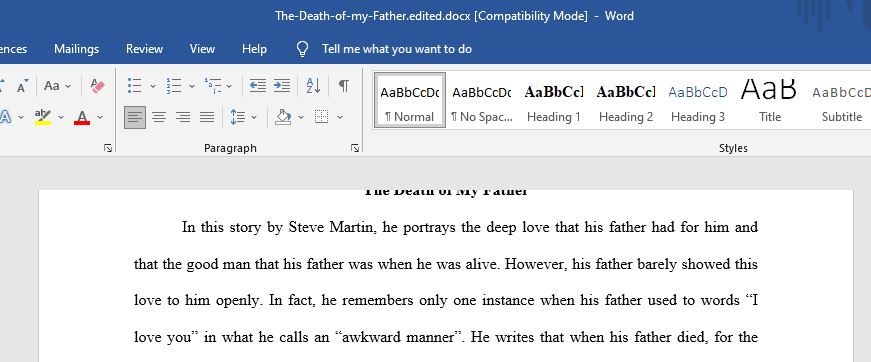Expand the Numbering dropdown arrow

192,86
